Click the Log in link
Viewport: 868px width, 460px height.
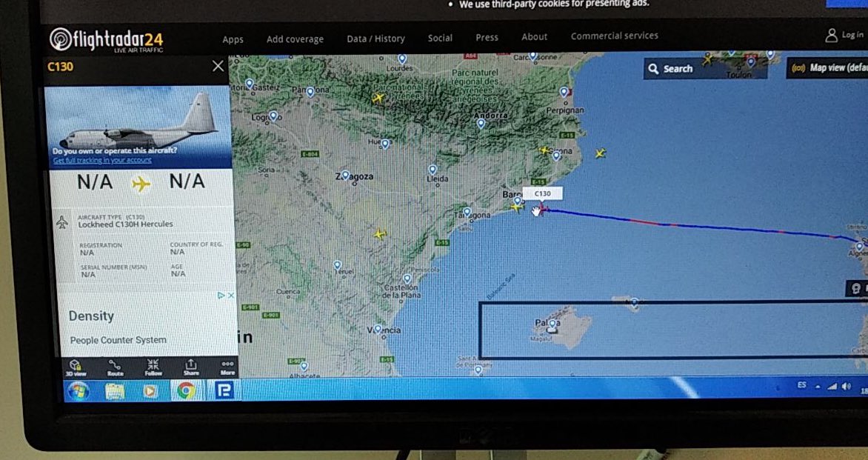pos(852,35)
